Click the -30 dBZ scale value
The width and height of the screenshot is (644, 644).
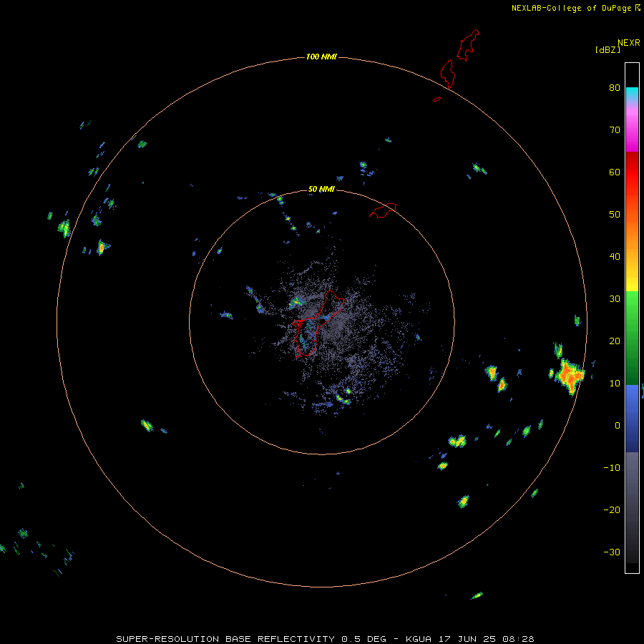tap(612, 552)
